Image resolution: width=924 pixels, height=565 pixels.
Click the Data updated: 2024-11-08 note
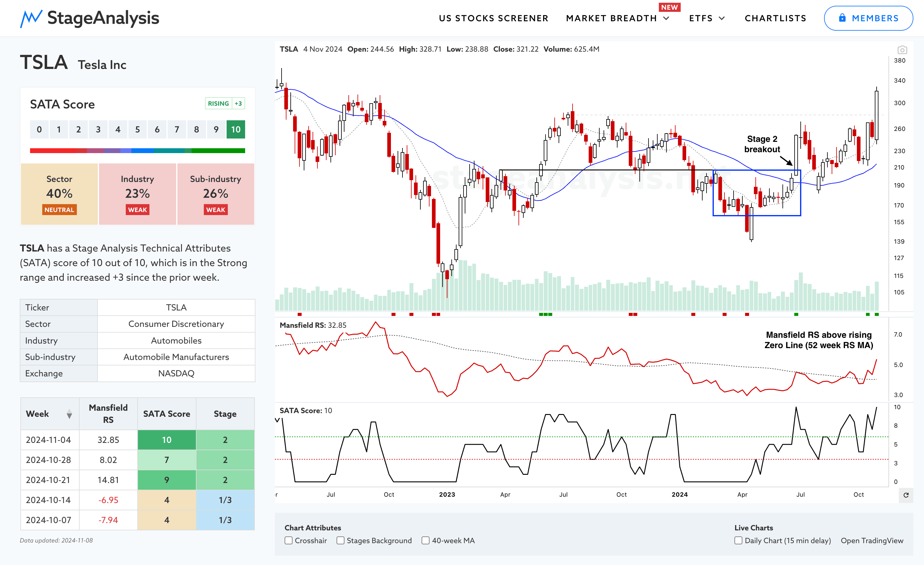tap(56, 540)
